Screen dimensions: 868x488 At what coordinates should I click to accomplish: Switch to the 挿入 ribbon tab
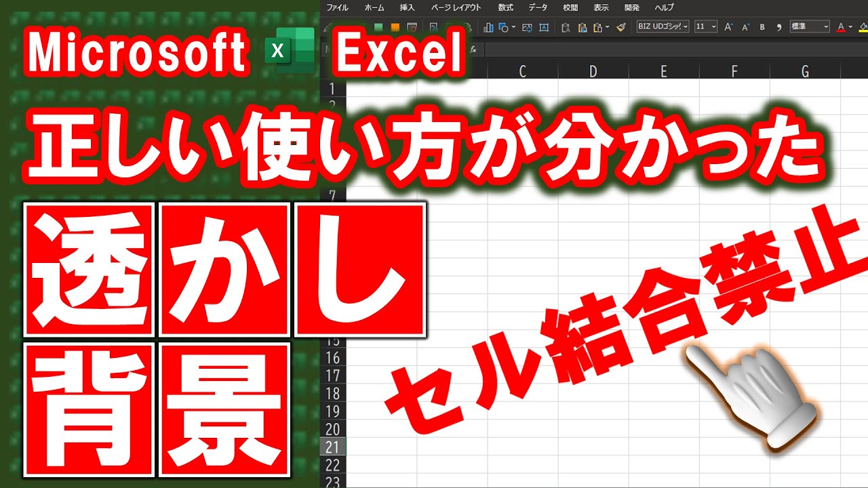pos(407,7)
